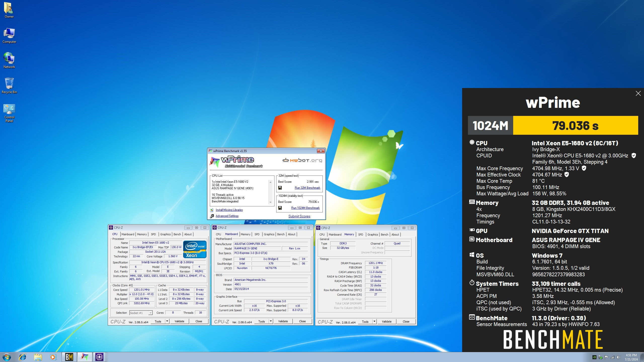The height and width of the screenshot is (362, 644).
Task: Click the Model field RAMPAGE IV GENE
Action: coord(257,248)
